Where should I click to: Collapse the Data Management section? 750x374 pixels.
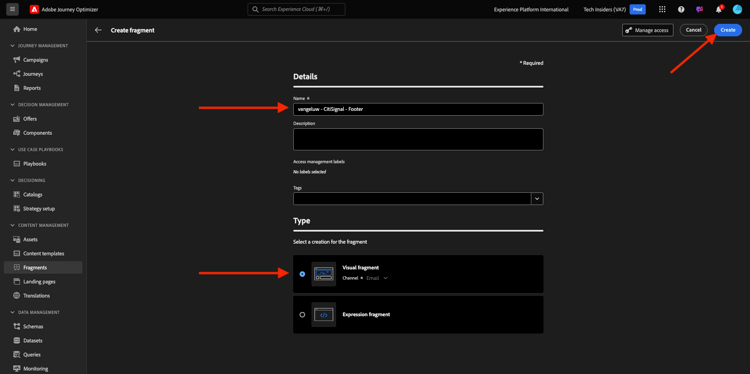[x=12, y=312]
